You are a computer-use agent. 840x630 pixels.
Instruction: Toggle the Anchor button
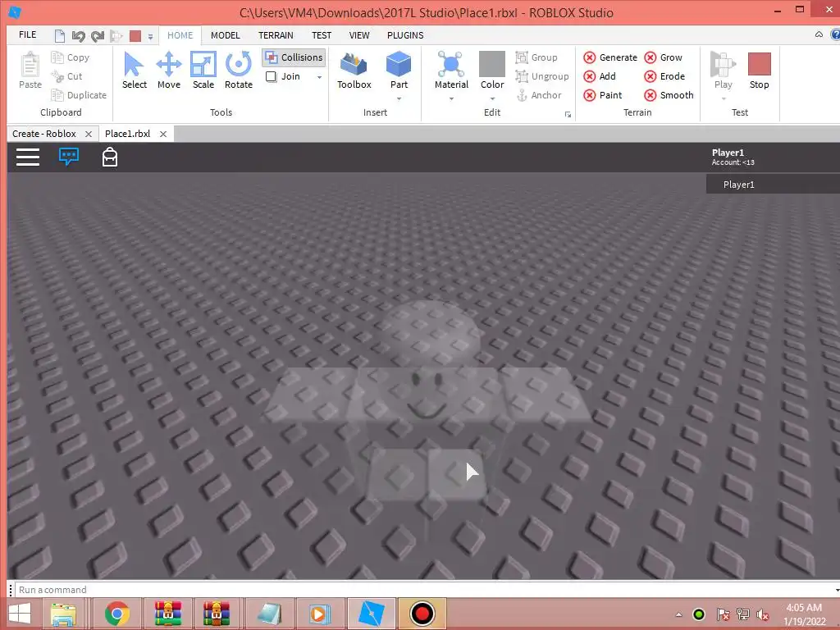pyautogui.click(x=538, y=95)
